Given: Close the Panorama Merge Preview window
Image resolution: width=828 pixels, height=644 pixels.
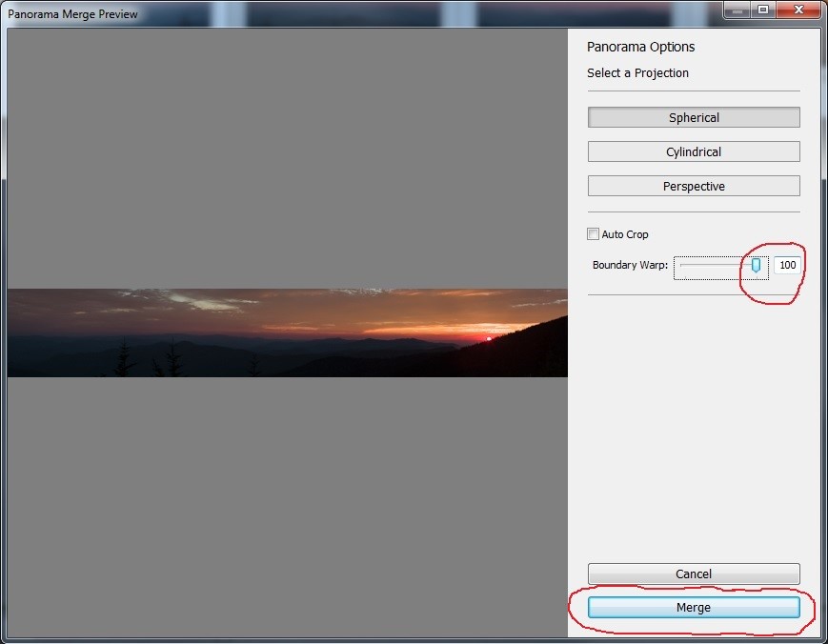Looking at the screenshot, I should (797, 10).
